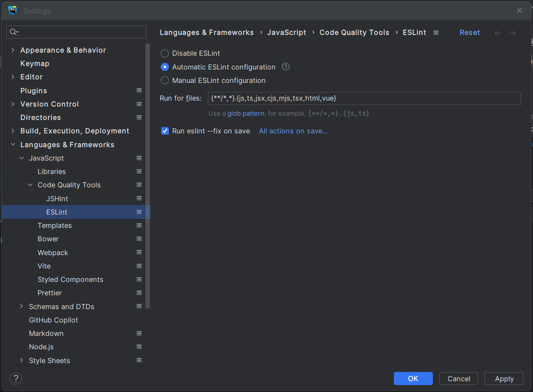The image size is (533, 392).
Task: Click project settings icon on Vite row
Action: pos(139,266)
